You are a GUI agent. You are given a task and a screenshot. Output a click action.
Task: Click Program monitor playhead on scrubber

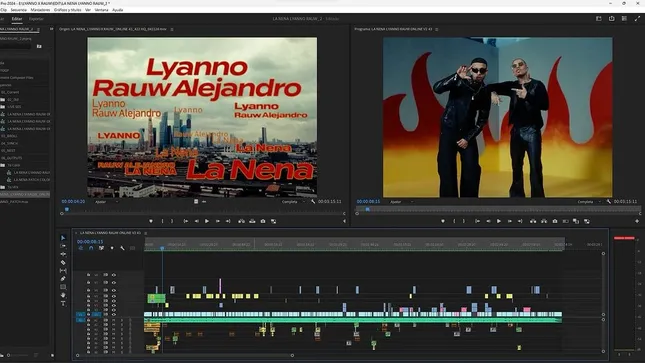(x=367, y=209)
